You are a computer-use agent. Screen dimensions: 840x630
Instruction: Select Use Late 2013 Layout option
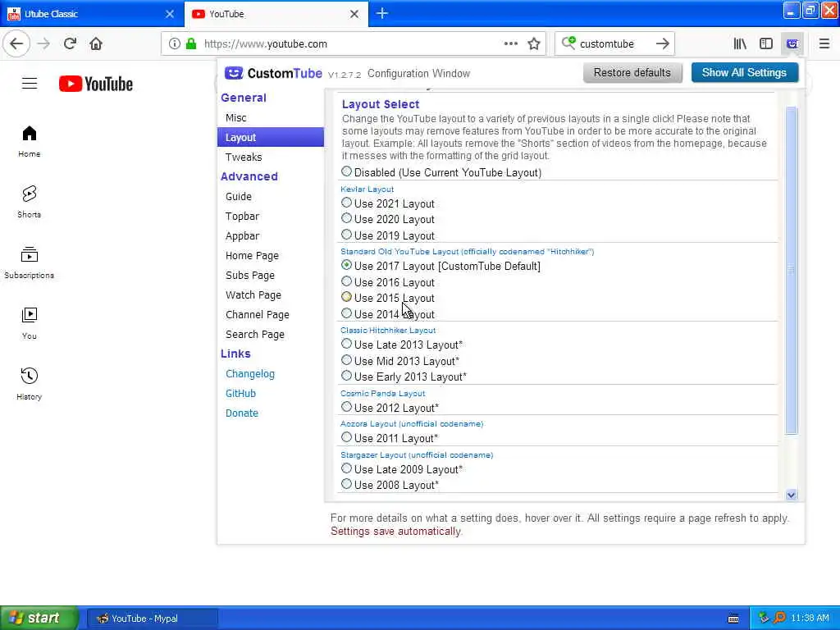point(347,344)
